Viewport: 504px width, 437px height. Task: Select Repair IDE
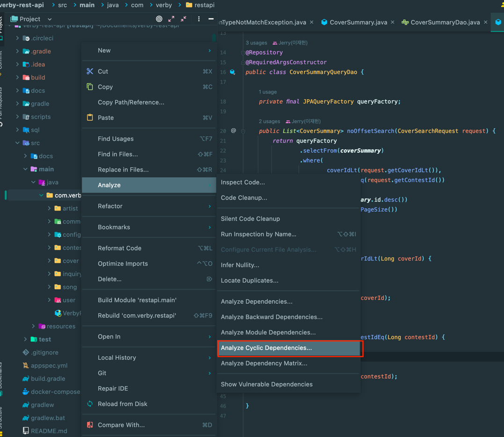(149, 388)
